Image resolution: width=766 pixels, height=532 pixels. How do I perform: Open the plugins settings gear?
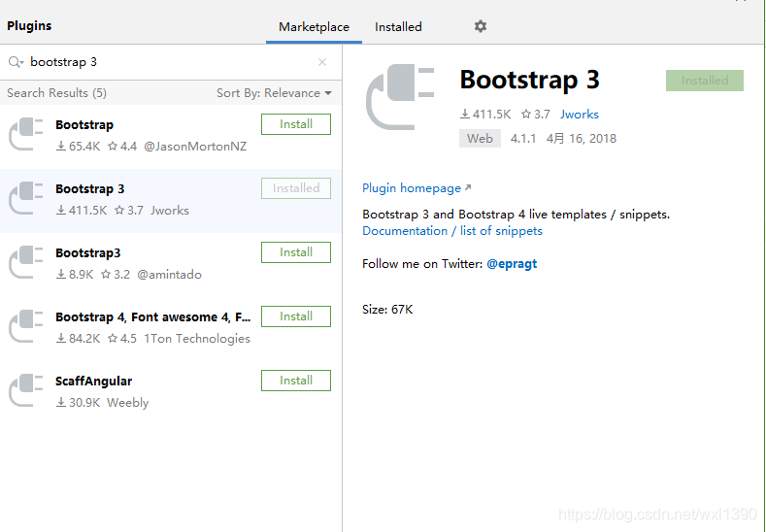click(481, 26)
